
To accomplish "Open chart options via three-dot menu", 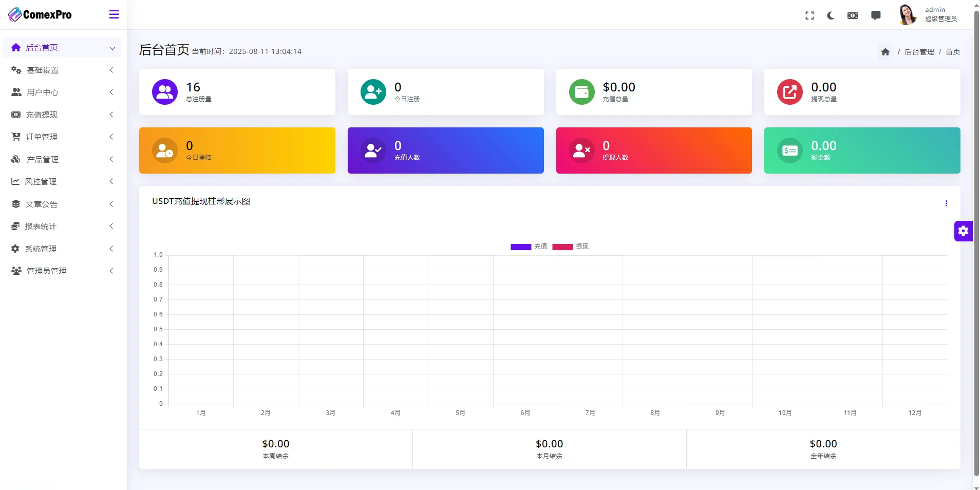I will click(x=946, y=203).
